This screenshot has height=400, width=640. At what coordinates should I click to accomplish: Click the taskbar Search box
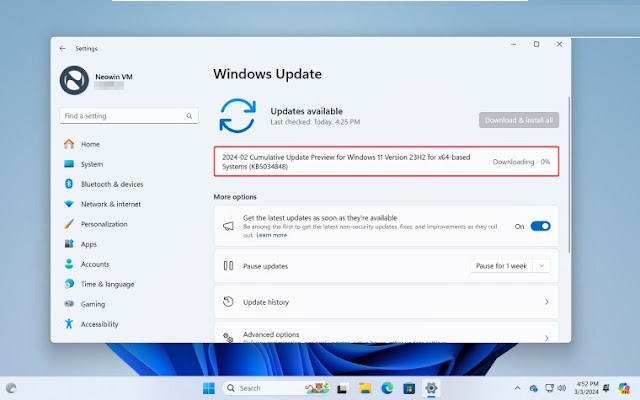click(276, 388)
